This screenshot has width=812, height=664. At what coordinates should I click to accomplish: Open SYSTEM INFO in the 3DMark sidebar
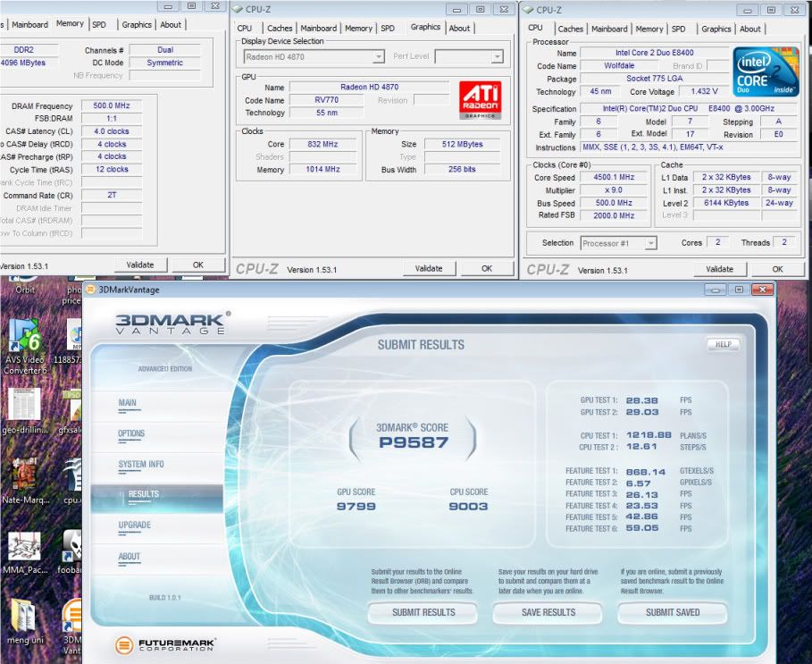(141, 465)
